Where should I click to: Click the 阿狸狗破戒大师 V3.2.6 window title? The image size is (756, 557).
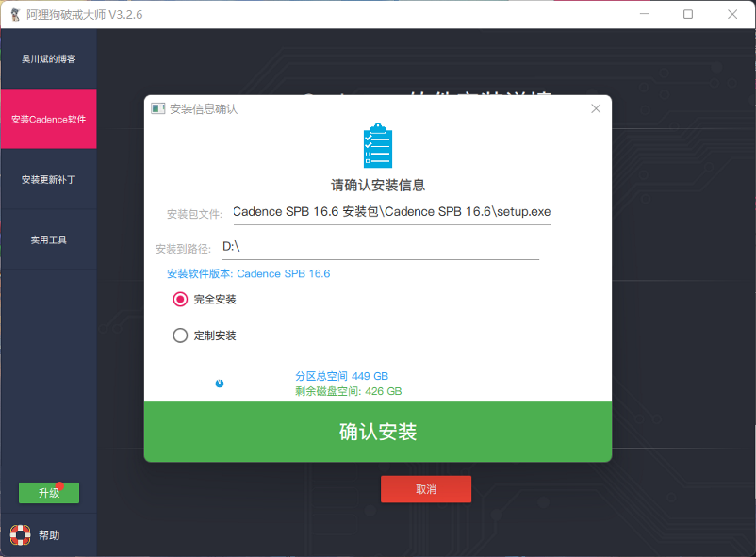pos(85,15)
